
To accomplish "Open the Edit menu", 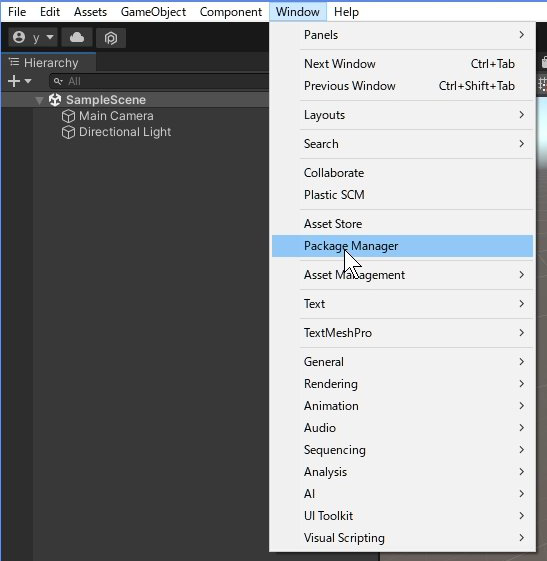I will (50, 12).
